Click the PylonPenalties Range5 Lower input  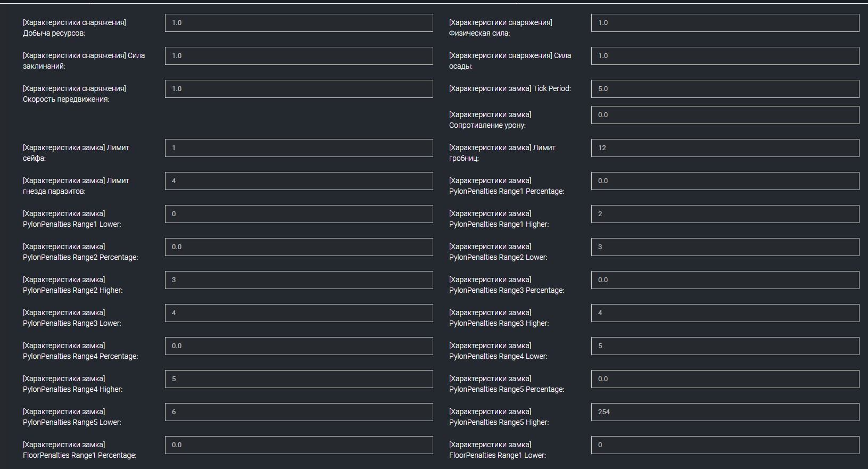tap(299, 412)
